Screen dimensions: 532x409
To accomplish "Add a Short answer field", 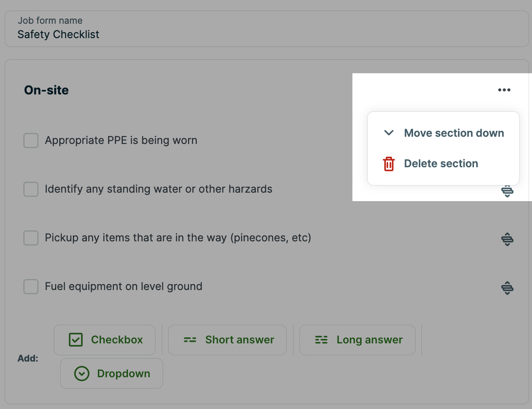I will click(x=227, y=340).
